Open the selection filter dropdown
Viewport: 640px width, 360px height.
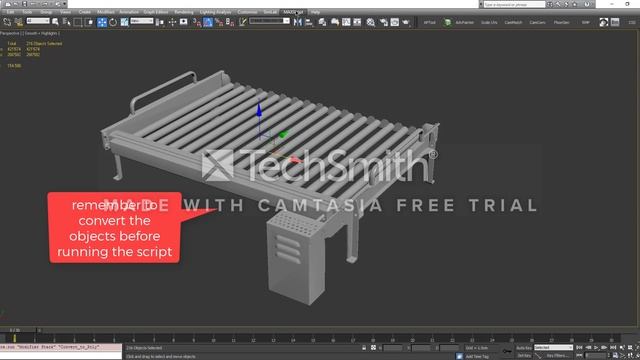pyautogui.click(x=38, y=21)
